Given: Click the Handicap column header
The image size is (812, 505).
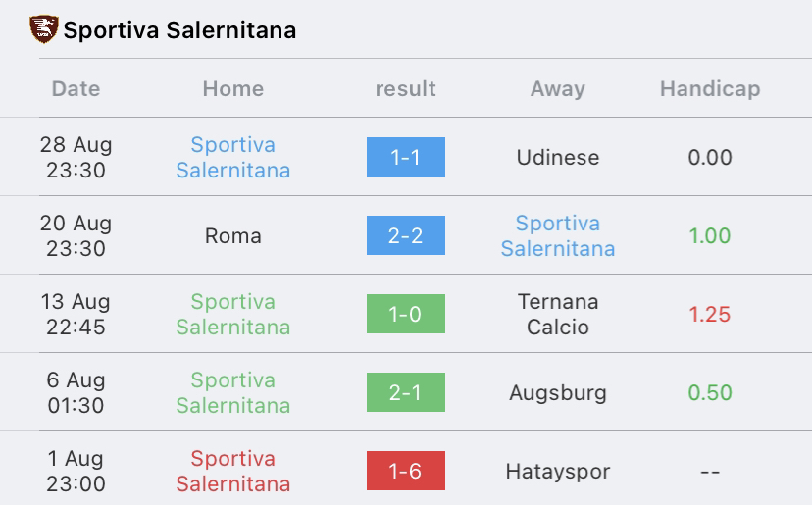Looking at the screenshot, I should click(710, 89).
